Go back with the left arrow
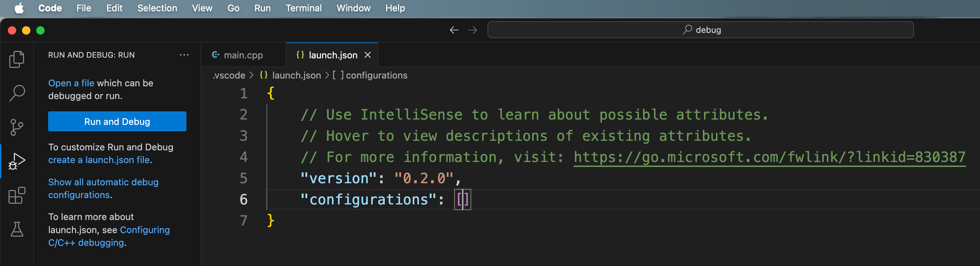 pos(454,30)
